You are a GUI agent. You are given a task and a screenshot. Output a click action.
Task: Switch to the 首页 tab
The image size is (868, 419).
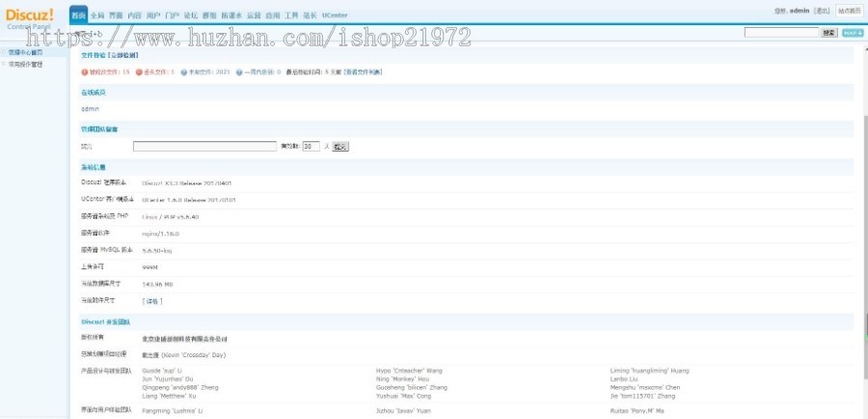pyautogui.click(x=79, y=15)
